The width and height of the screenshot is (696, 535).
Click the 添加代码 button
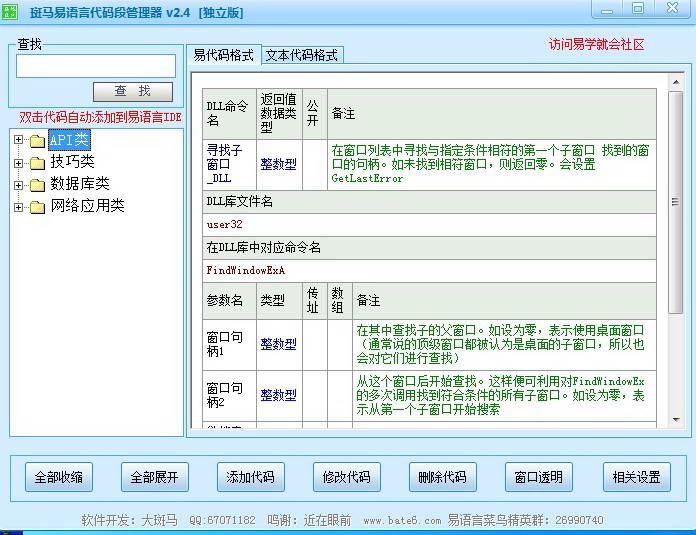(x=250, y=477)
